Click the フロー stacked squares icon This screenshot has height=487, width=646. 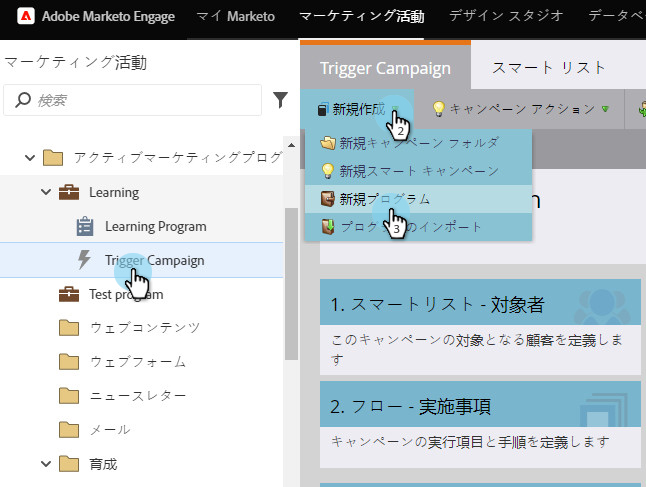click(x=604, y=410)
